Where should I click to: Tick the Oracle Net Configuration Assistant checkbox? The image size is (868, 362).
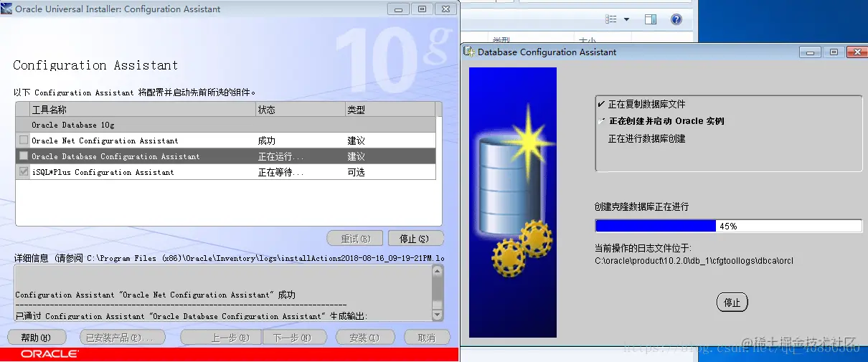[24, 140]
